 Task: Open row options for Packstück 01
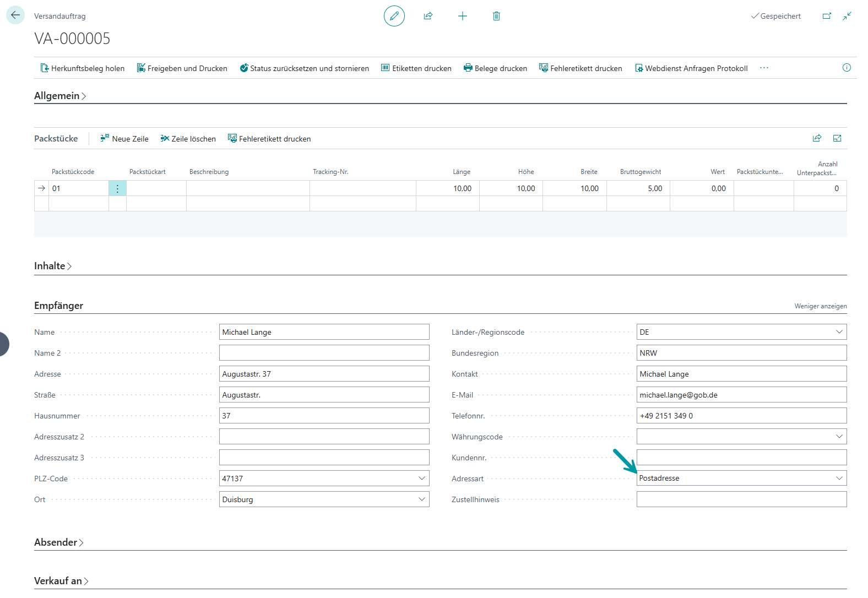click(117, 188)
